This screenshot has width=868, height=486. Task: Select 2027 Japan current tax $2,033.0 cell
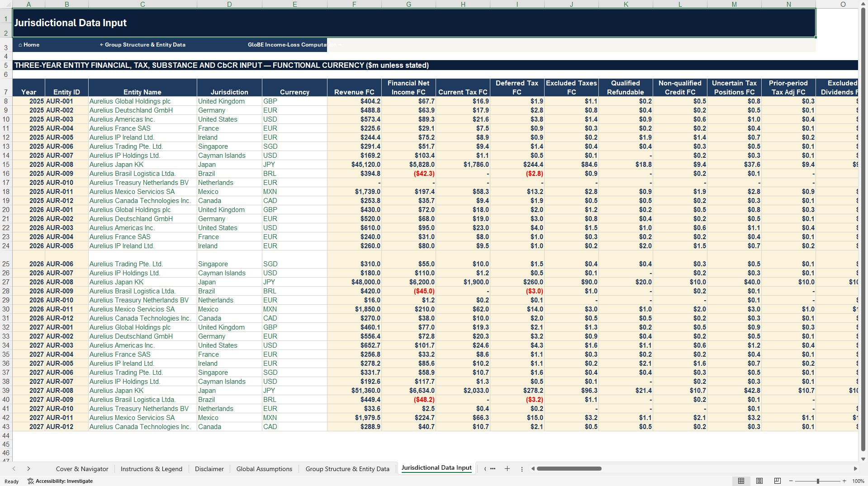pos(463,391)
